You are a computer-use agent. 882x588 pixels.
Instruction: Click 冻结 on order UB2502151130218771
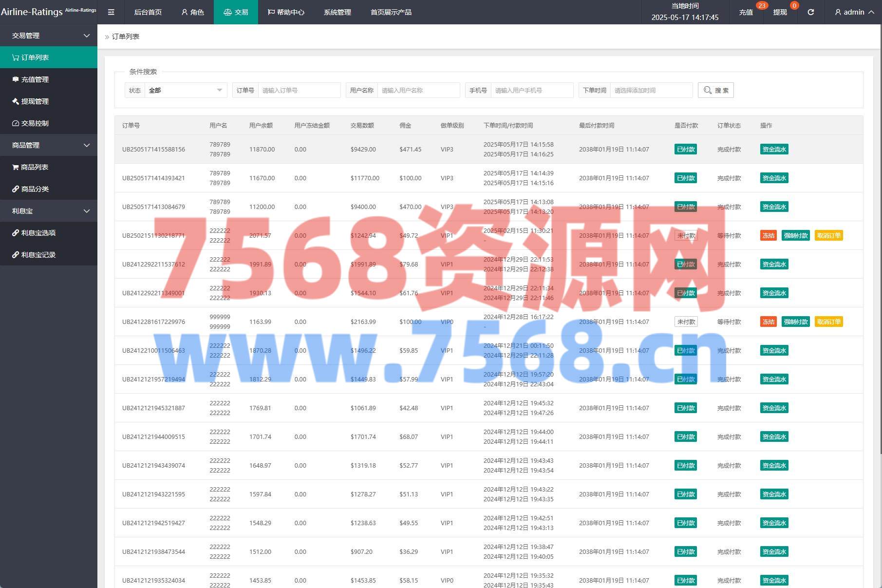point(768,236)
